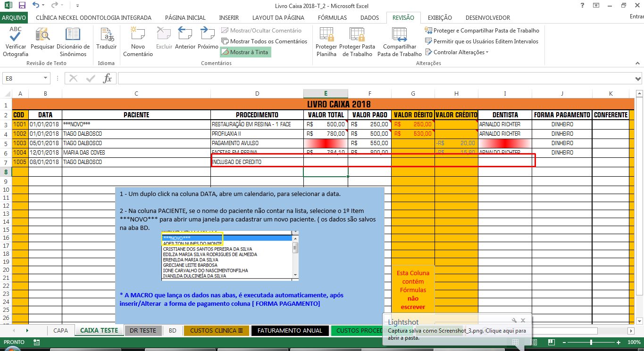Click the 100% zoom level

(x=634, y=343)
